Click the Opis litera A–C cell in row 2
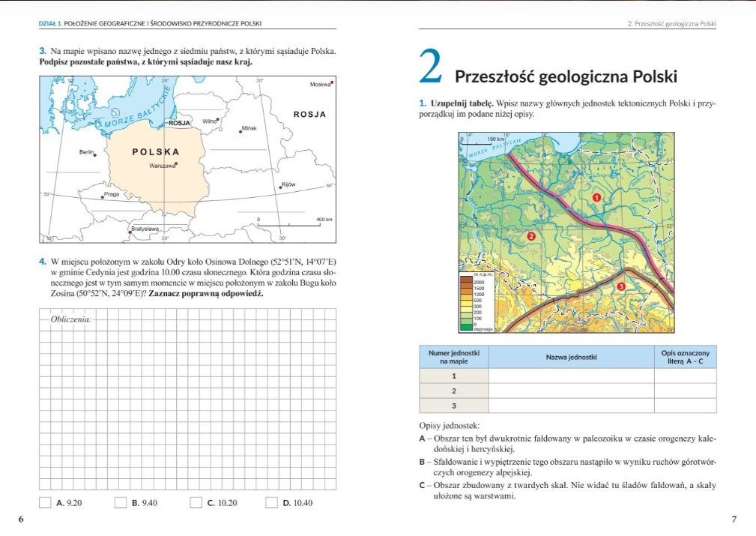The image size is (756, 536). (685, 391)
